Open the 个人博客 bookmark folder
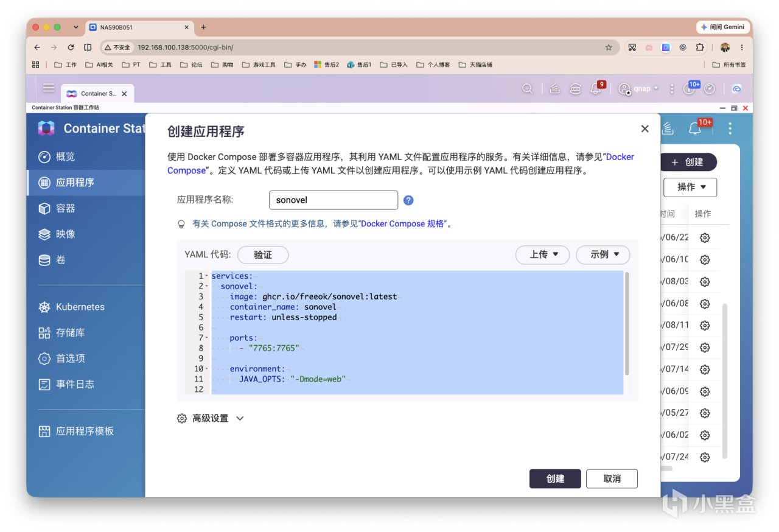Image resolution: width=779 pixels, height=532 pixels. (x=433, y=65)
